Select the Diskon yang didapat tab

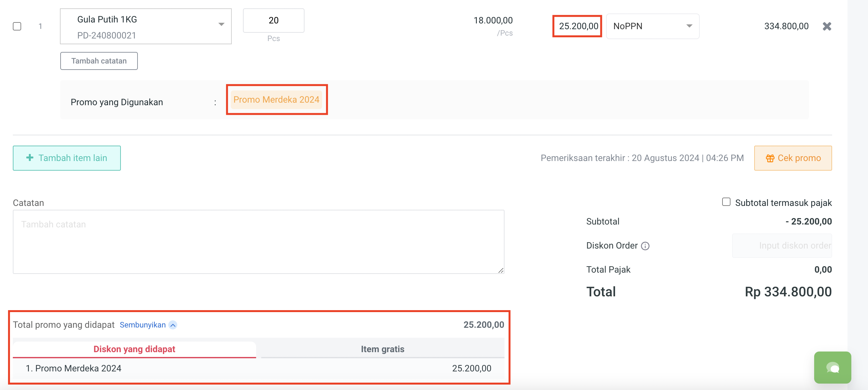coord(134,349)
